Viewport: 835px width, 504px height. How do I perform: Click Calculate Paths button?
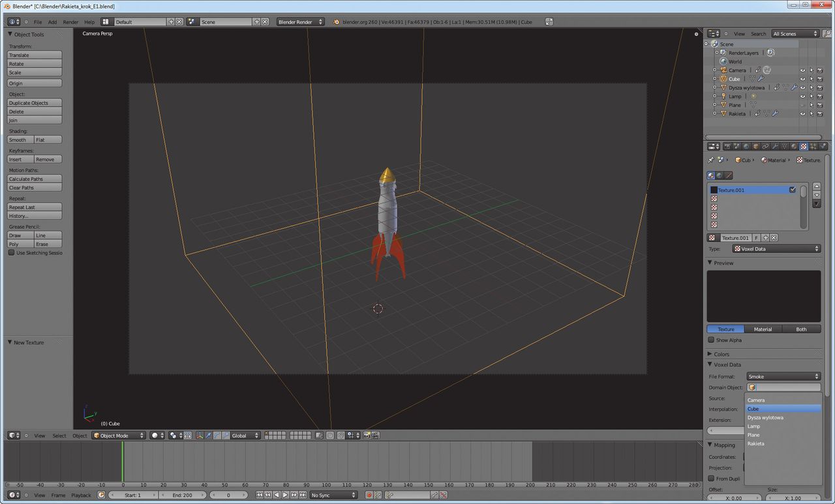point(35,179)
